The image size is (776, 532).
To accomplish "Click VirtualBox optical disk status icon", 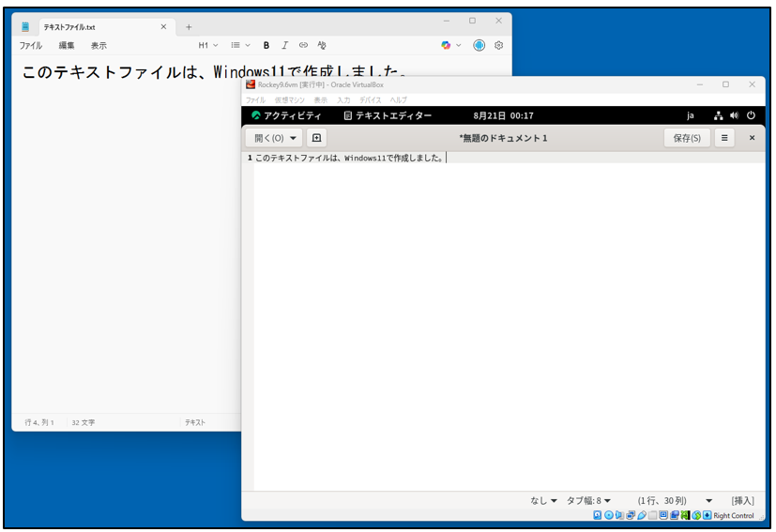I will (609, 515).
